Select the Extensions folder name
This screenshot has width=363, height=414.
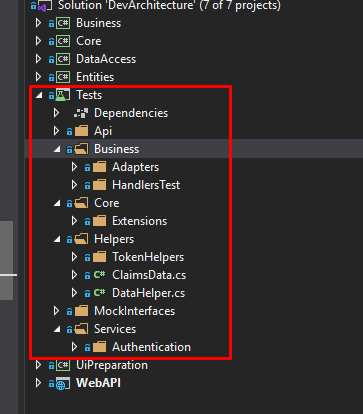click(x=140, y=221)
